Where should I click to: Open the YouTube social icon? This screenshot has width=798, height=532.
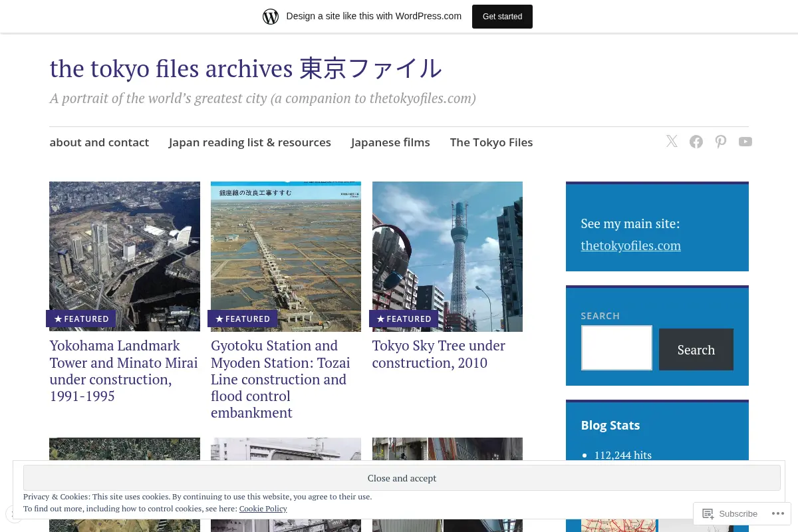tap(745, 142)
